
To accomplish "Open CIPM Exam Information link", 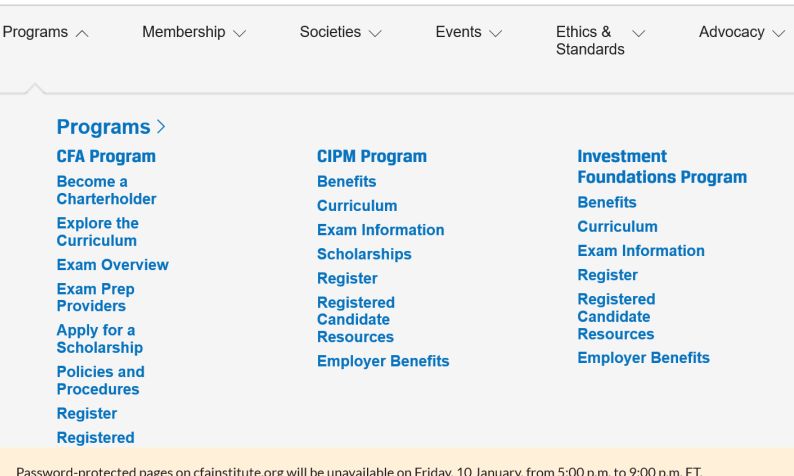I will coord(380,230).
